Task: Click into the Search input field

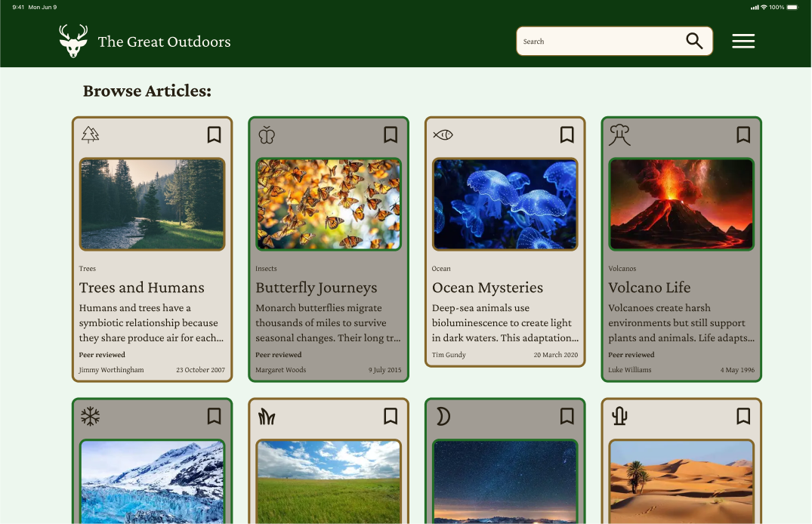Action: click(597, 42)
